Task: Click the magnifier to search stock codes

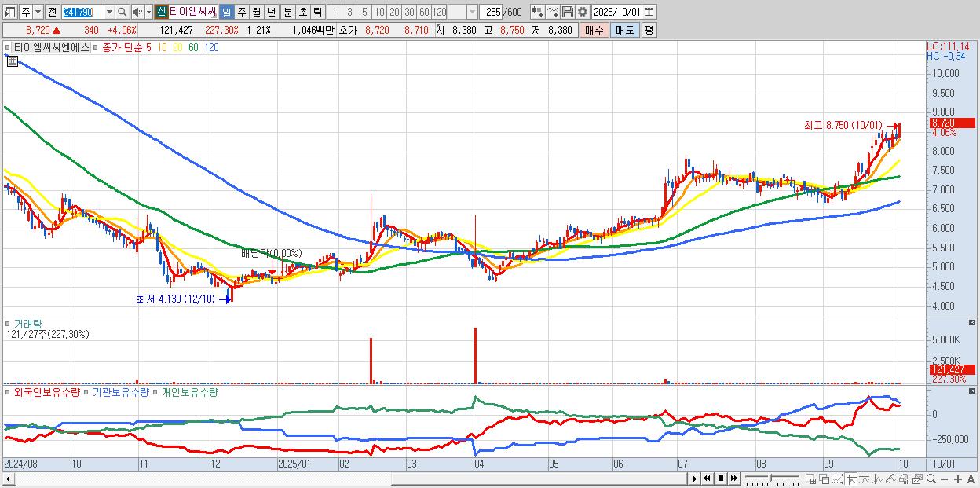Action: coord(122,12)
